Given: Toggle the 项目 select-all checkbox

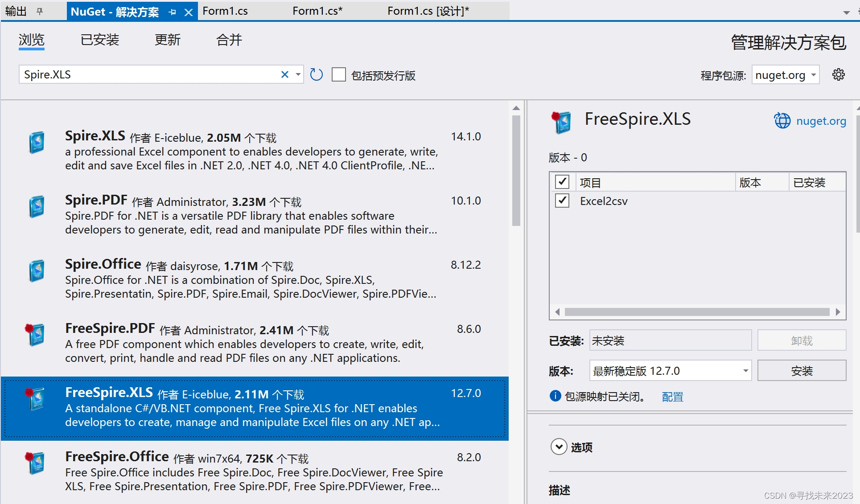Looking at the screenshot, I should (x=562, y=182).
